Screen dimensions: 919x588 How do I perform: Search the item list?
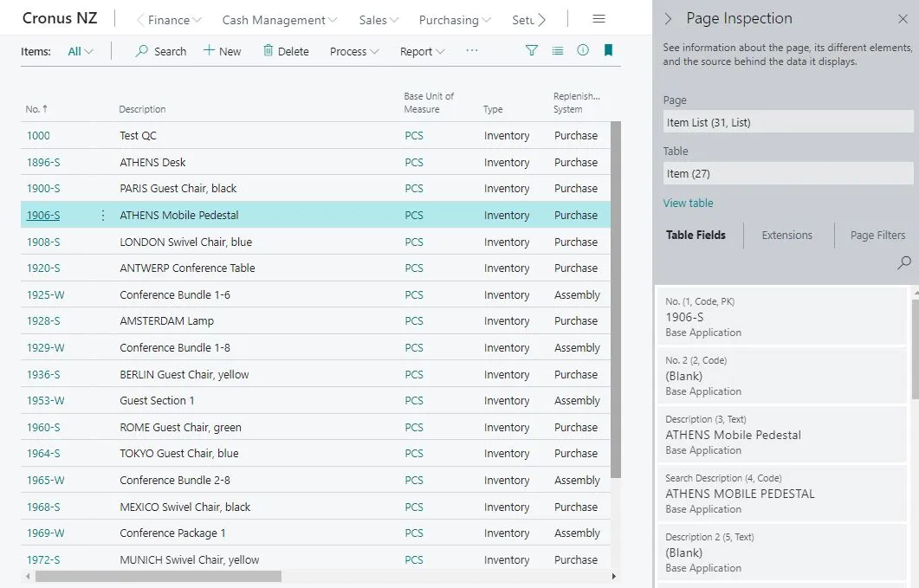(161, 51)
